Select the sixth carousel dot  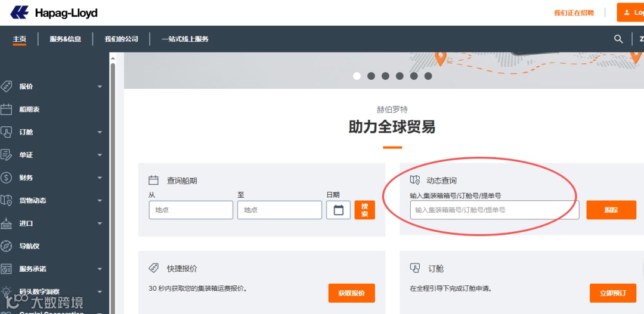point(428,76)
